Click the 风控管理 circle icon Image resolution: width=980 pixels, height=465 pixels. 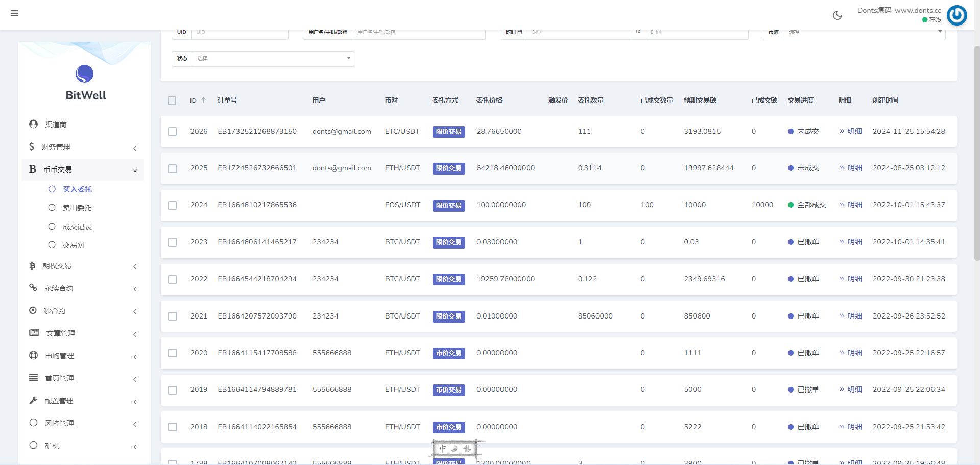pos(34,423)
